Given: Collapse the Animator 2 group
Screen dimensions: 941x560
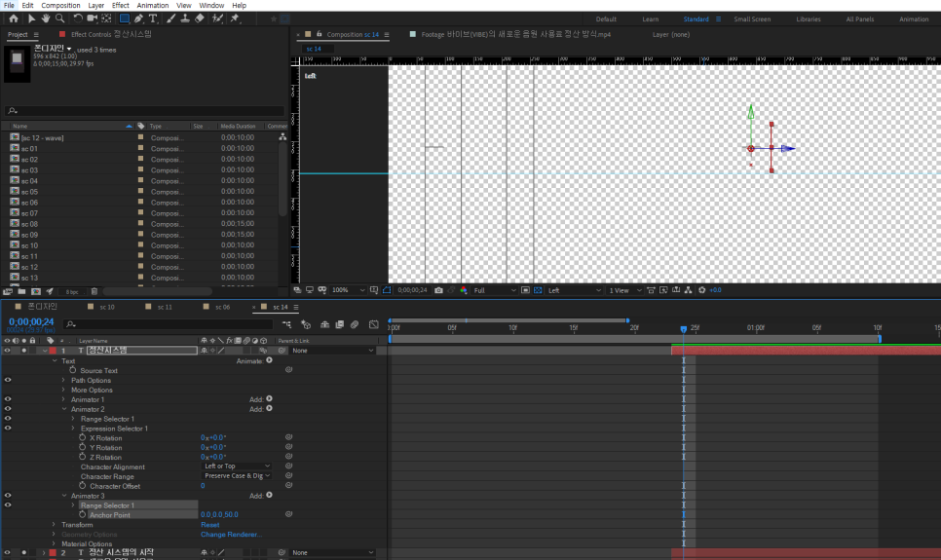Looking at the screenshot, I should [x=64, y=409].
